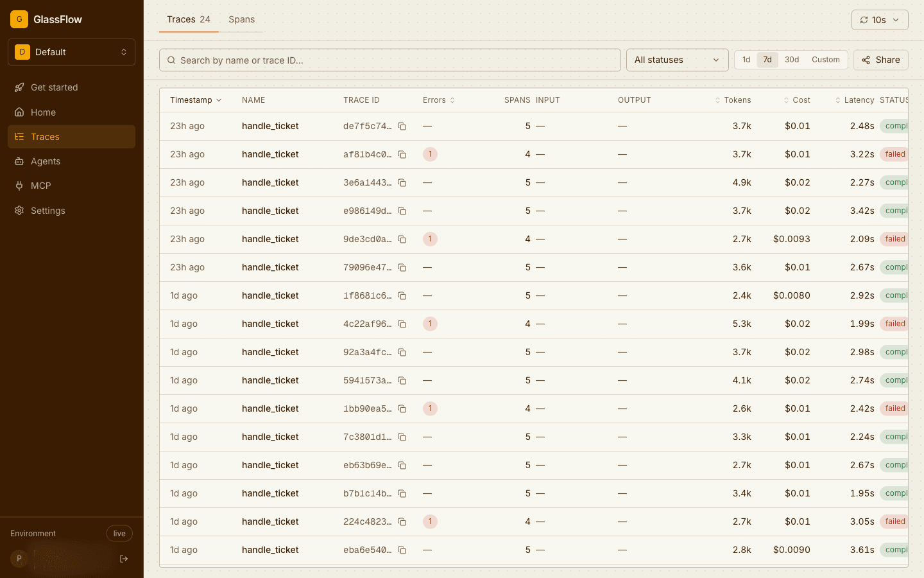This screenshot has height=578, width=924.
Task: Open the Default project selector
Action: pos(71,52)
